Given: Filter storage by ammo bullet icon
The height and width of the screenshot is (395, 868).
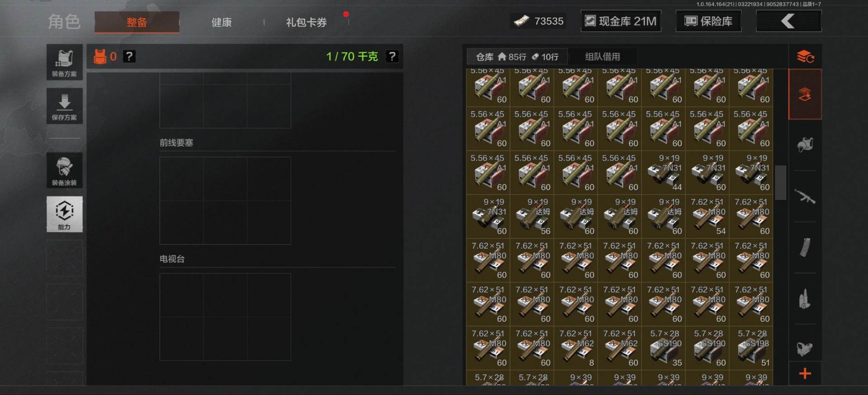Looking at the screenshot, I should click(805, 299).
